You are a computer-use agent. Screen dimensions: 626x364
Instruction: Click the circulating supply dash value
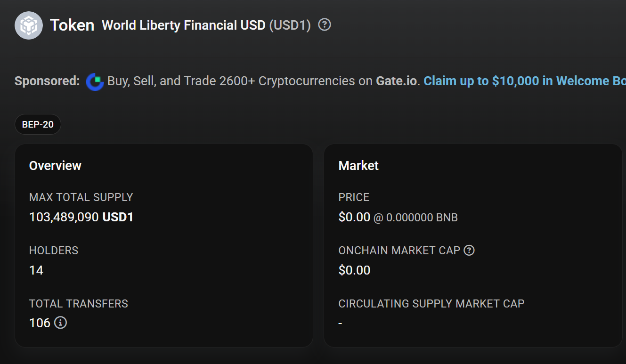tap(341, 323)
